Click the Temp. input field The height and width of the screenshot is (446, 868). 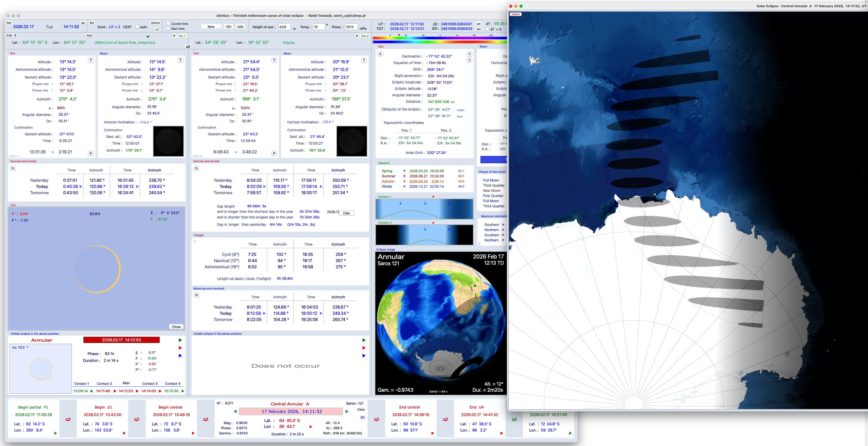point(319,27)
